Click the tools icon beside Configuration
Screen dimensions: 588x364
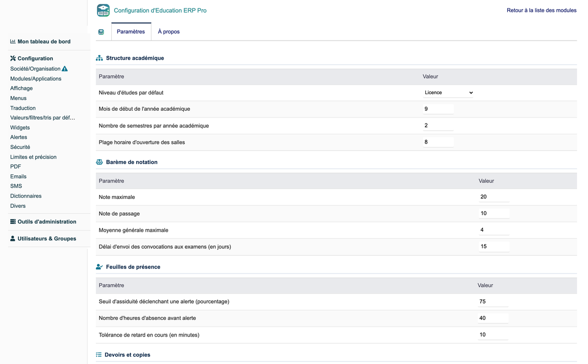13,58
